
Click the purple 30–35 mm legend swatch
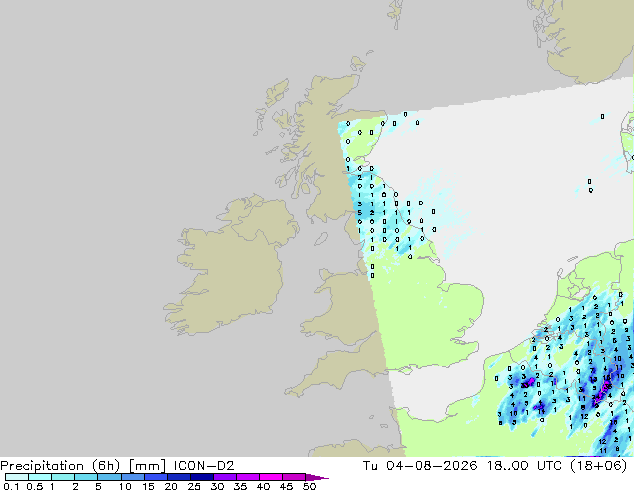(x=225, y=477)
